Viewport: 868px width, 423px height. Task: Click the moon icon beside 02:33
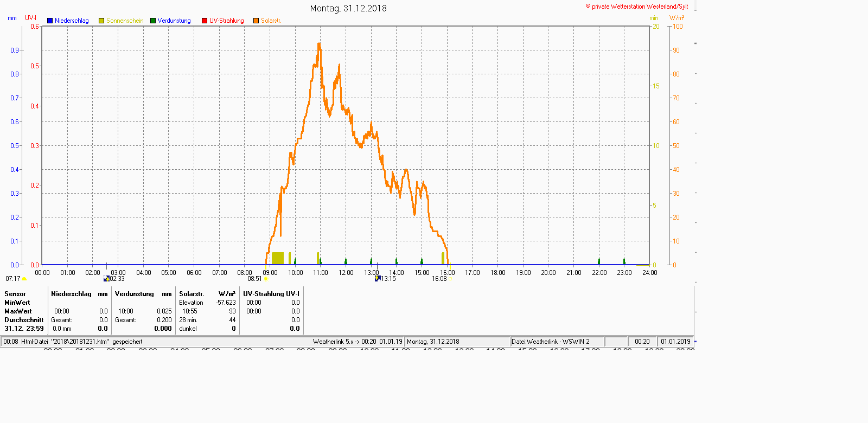[x=106, y=279]
